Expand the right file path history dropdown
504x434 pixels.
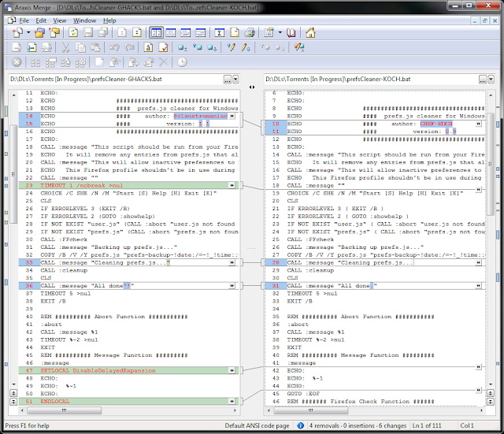491,80
